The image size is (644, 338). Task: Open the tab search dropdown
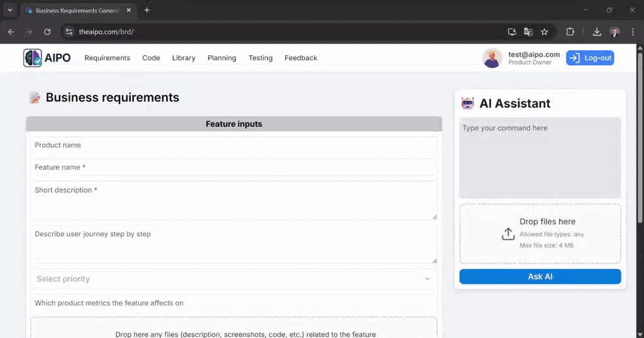10,10
